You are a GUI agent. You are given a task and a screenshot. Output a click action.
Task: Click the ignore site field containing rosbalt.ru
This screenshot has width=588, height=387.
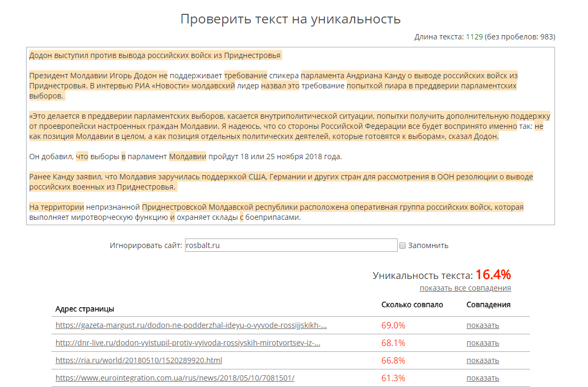pyautogui.click(x=291, y=245)
